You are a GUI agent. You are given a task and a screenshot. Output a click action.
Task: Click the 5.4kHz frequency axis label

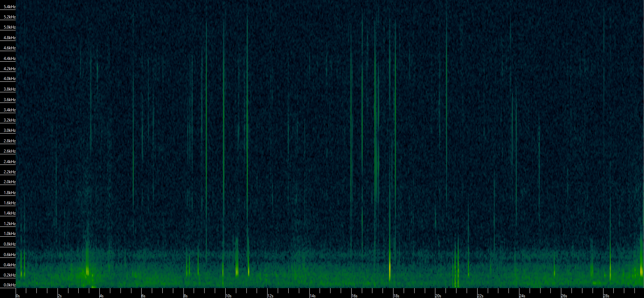coord(10,7)
